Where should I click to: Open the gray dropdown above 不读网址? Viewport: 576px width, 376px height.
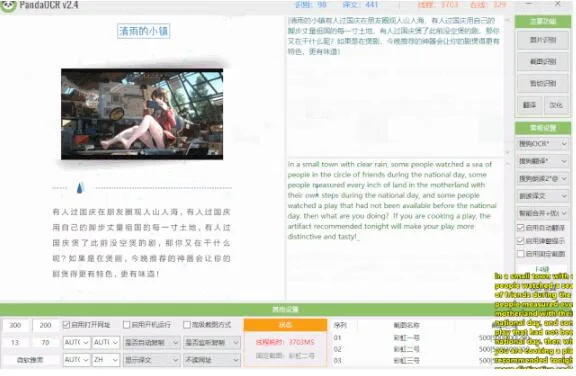(x=212, y=343)
